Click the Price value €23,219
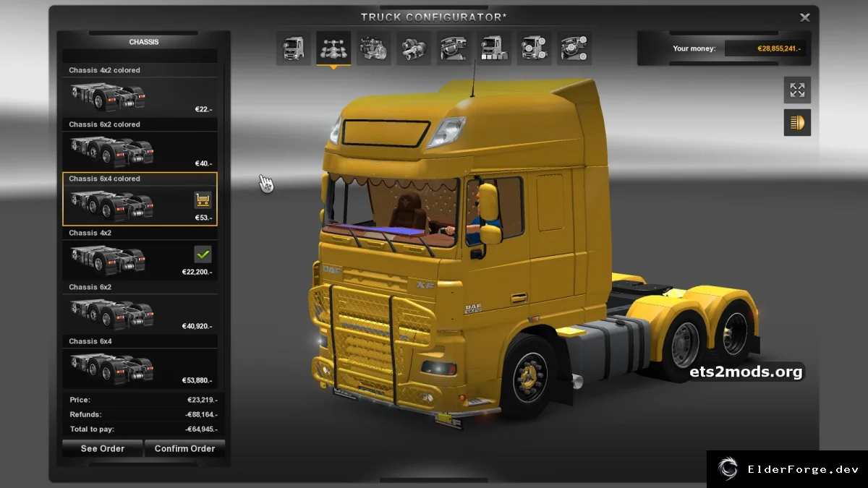This screenshot has width=868, height=488. click(202, 400)
